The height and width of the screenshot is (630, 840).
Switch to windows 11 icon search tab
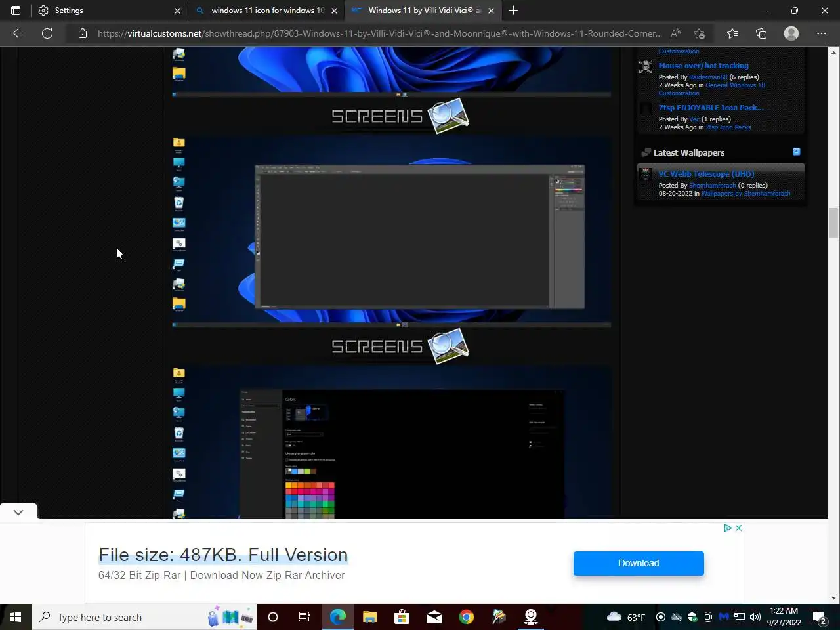[266, 10]
